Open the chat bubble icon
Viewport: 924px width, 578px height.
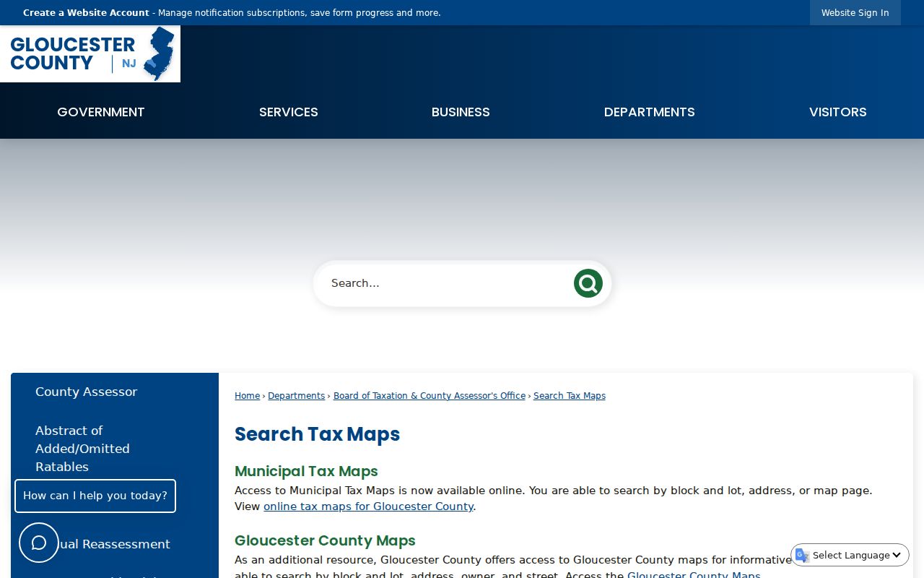coord(39,543)
